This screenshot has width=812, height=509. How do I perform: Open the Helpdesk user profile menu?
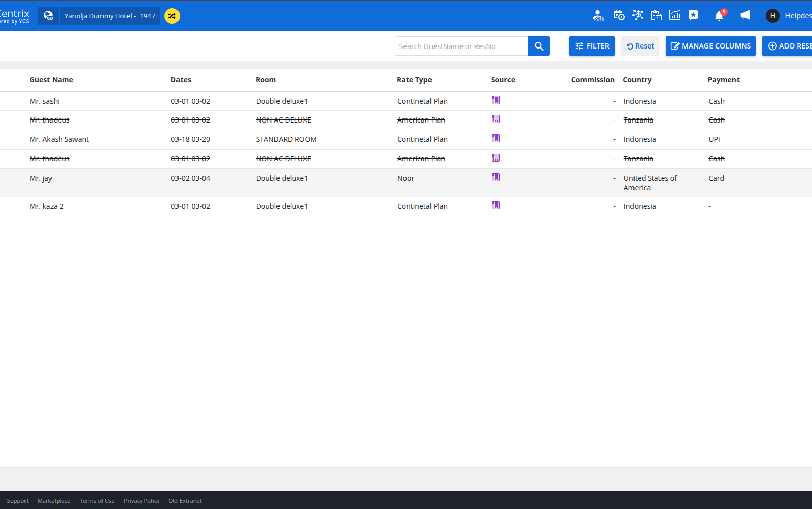point(788,16)
